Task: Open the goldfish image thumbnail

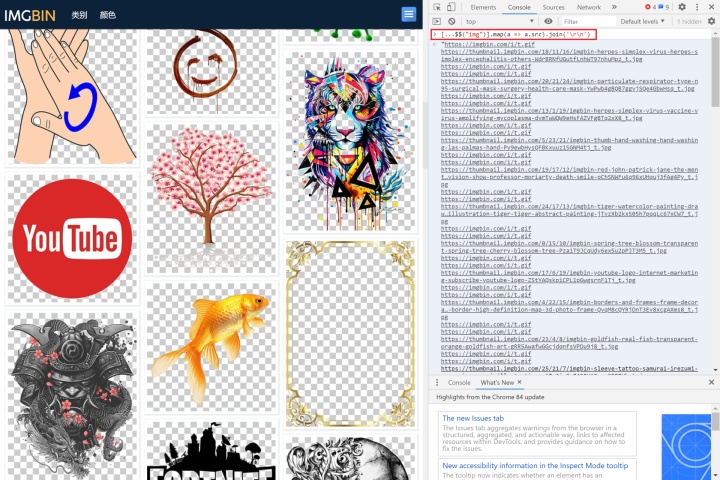Action: point(211,347)
